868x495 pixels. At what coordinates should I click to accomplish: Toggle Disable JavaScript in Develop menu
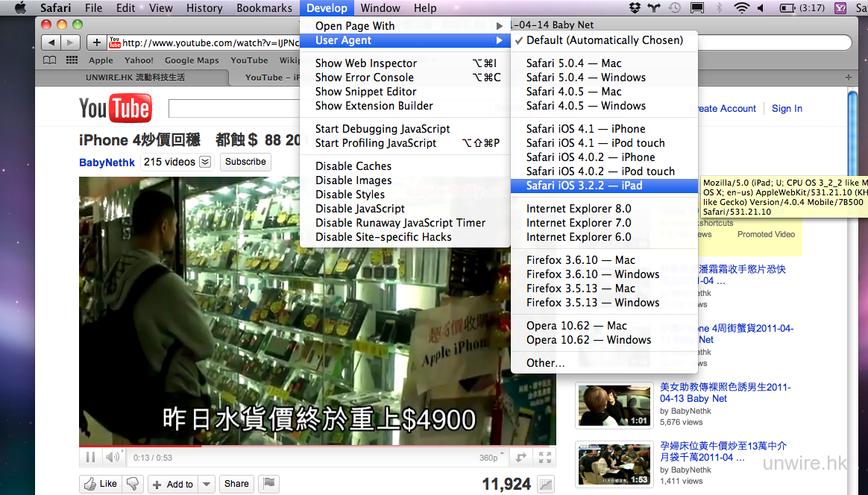click(360, 209)
